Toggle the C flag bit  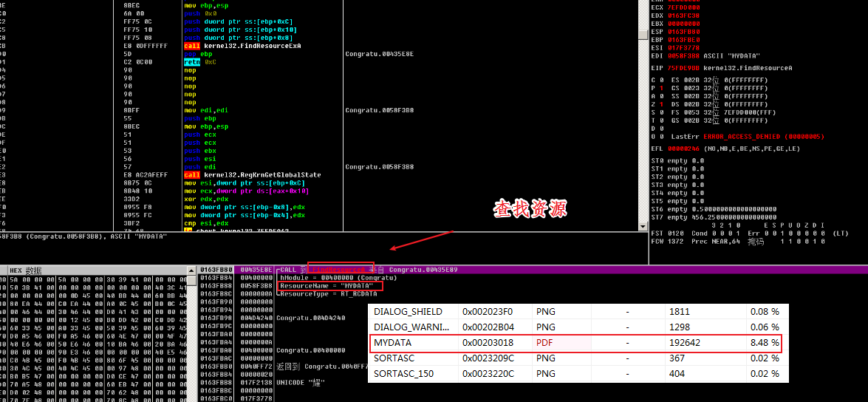pos(662,81)
